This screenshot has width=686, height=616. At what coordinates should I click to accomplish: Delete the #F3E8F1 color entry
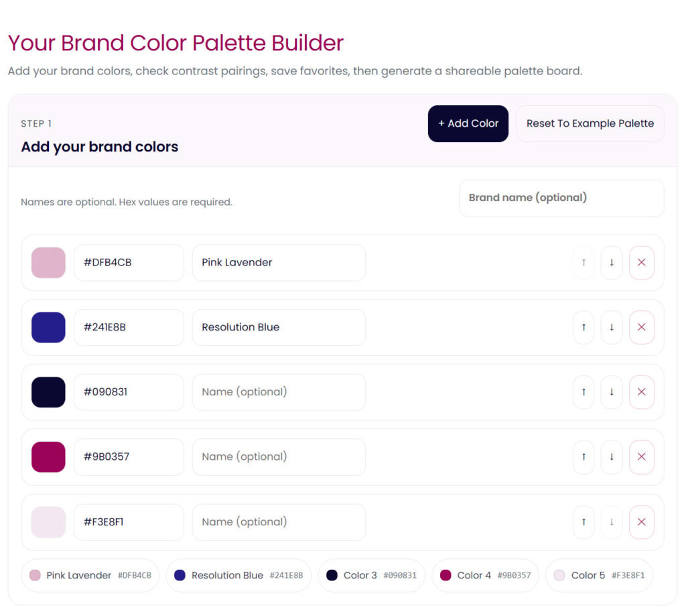point(641,522)
